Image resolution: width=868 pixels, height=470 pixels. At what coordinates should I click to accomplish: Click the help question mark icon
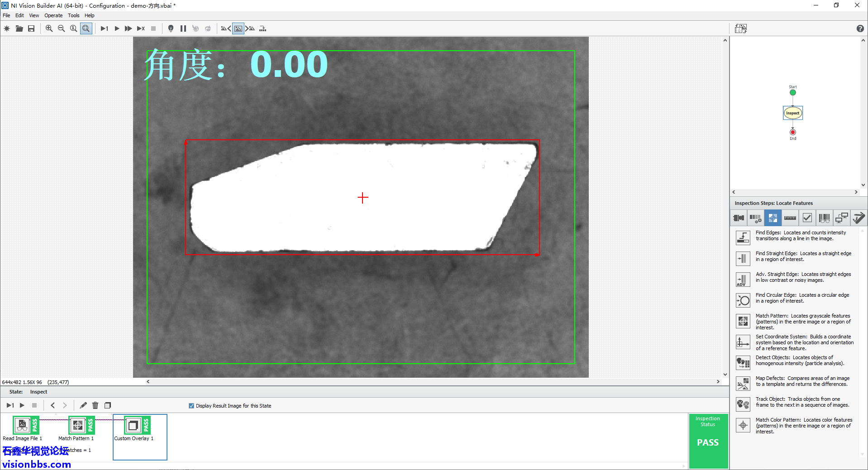click(860, 28)
